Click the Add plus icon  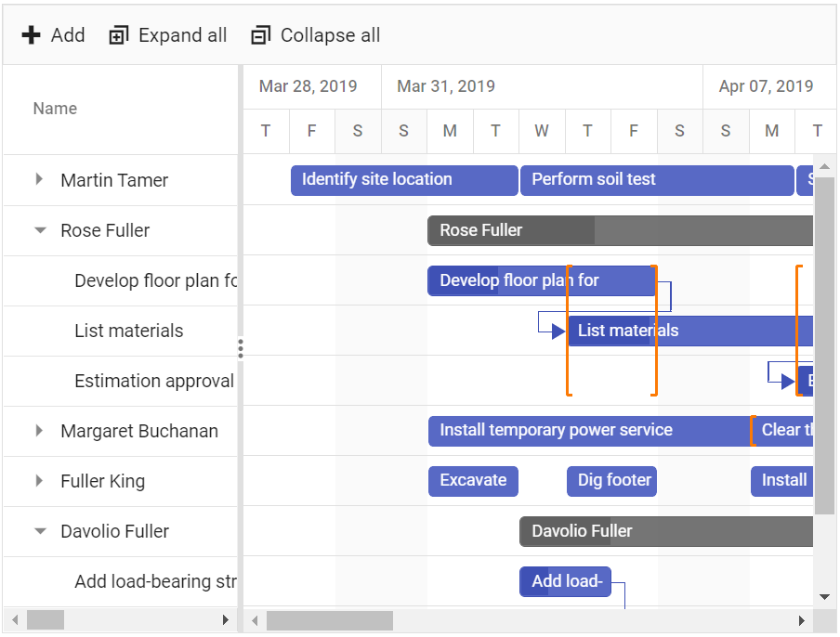[32, 35]
